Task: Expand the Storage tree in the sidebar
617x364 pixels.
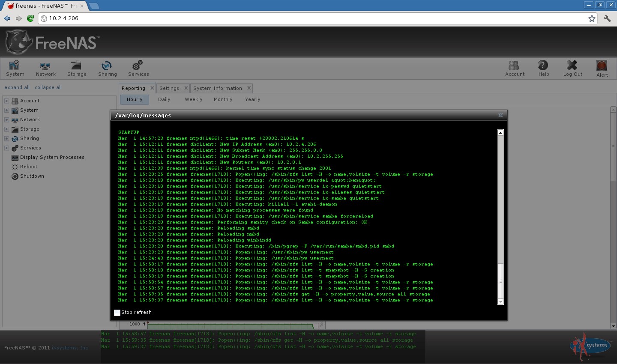Action: [x=6, y=129]
